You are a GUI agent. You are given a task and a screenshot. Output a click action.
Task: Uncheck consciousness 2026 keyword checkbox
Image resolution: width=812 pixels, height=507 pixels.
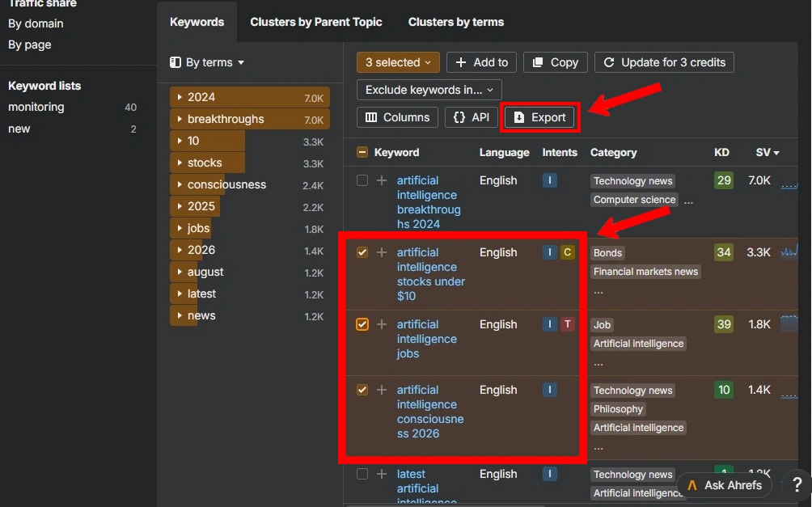click(x=362, y=390)
